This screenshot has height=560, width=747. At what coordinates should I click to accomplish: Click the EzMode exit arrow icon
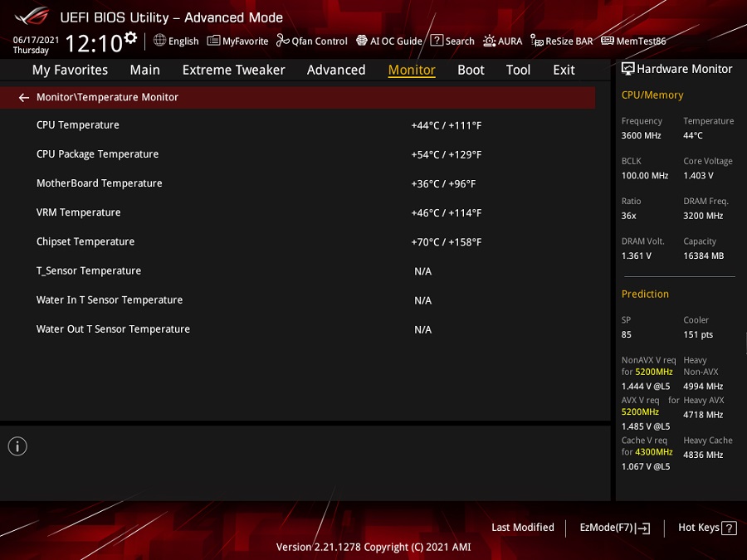tap(643, 528)
